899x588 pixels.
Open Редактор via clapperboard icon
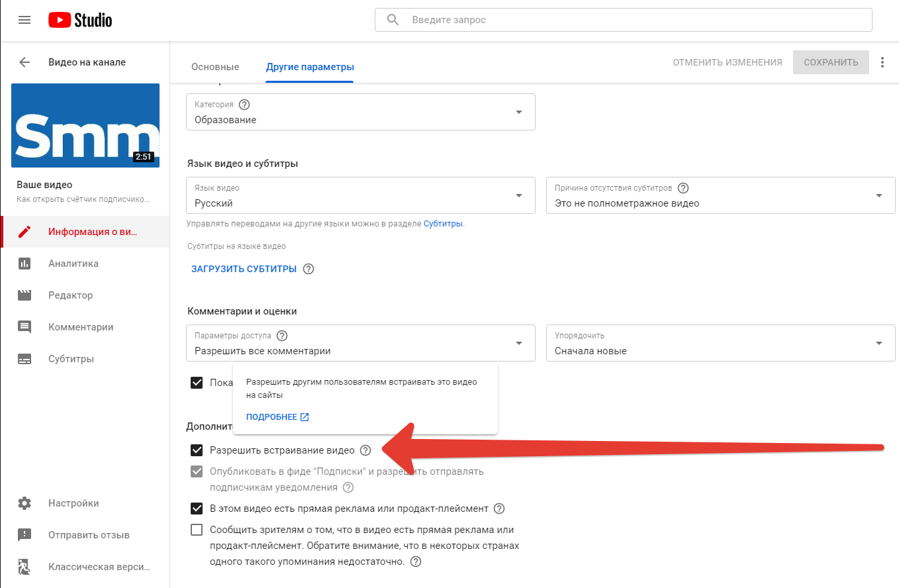point(24,295)
